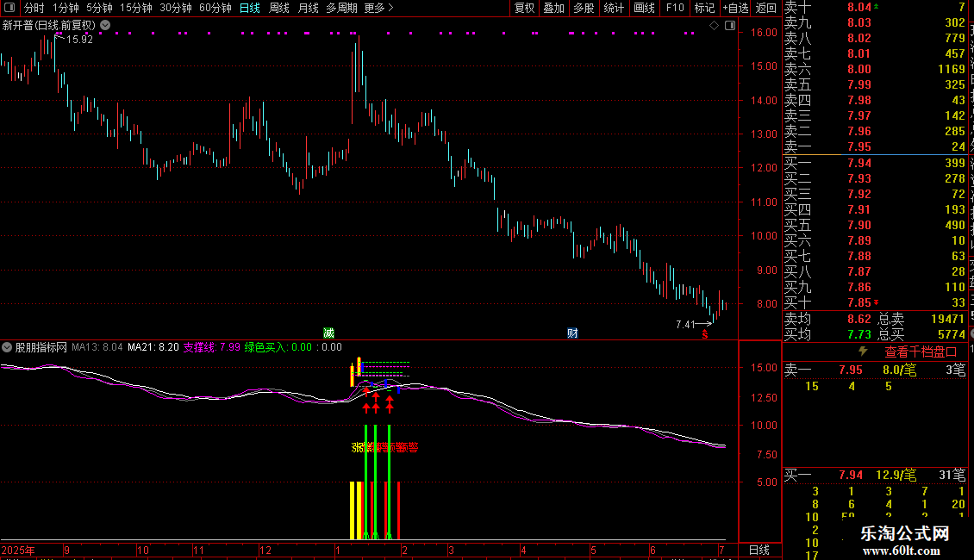Screen dimensions: 974x560
Task: Click the 买五 price 7.90 row
Action: pyautogui.click(x=875, y=225)
